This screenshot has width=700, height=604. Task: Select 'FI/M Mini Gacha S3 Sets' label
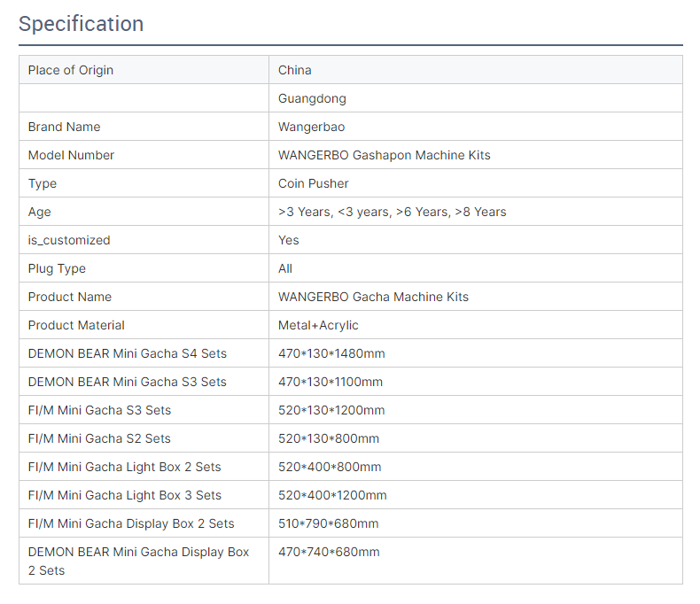[x=99, y=410]
